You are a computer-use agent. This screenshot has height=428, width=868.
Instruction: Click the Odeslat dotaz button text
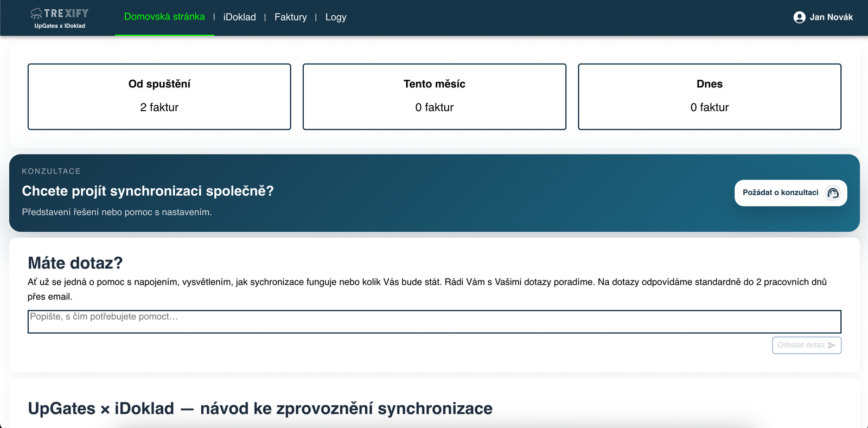(801, 345)
